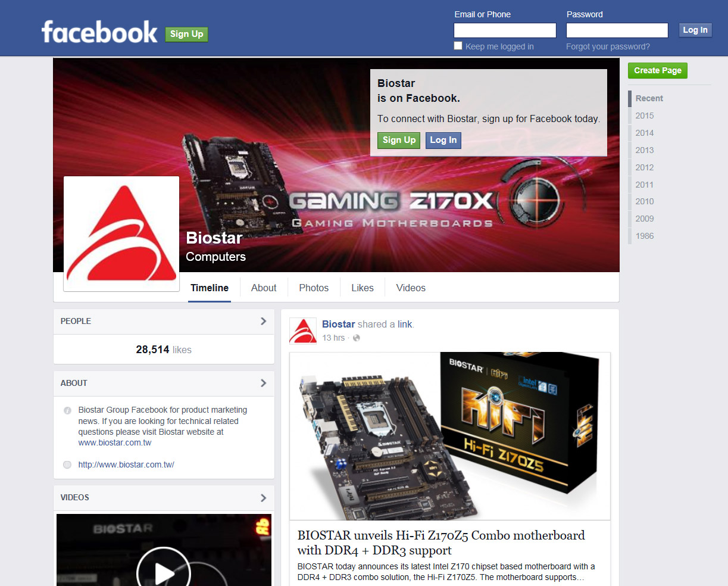Click the Computers category under Biostar
Image resolution: width=728 pixels, height=586 pixels.
coord(215,257)
